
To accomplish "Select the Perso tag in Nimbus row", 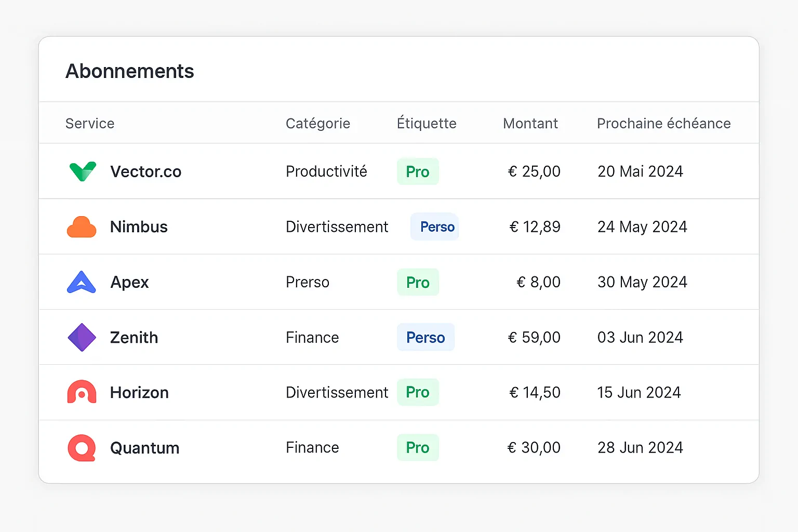I will coord(435,227).
